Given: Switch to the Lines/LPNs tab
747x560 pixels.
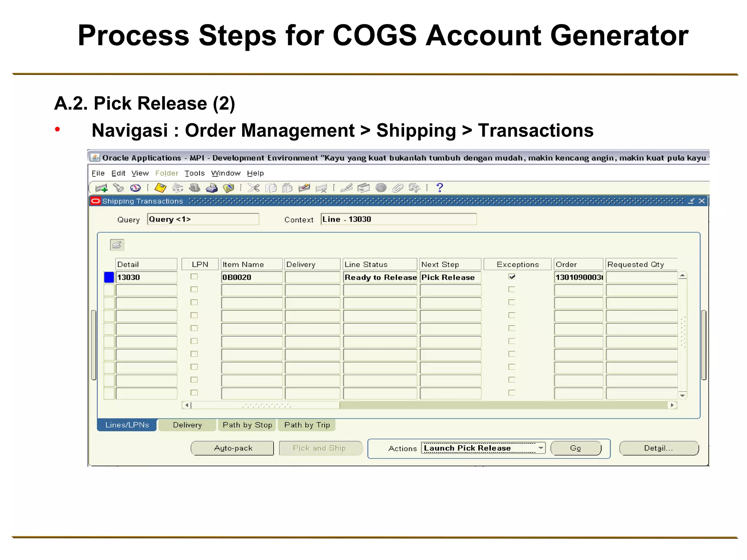Looking at the screenshot, I should (x=127, y=425).
